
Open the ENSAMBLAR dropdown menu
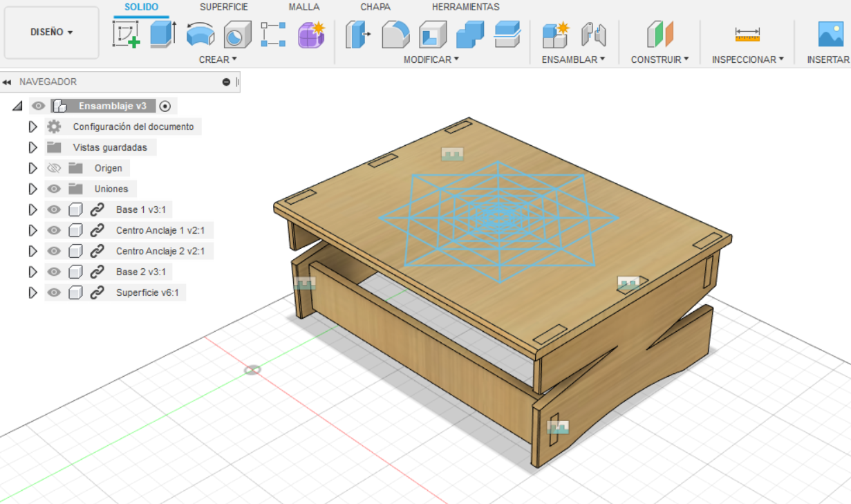coord(573,59)
